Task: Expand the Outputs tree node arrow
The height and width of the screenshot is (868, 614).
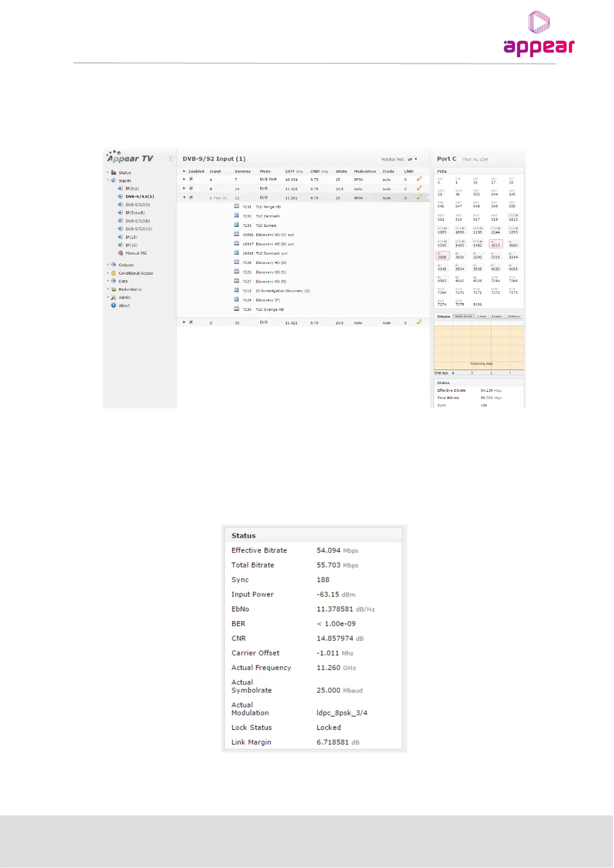Action: (x=108, y=265)
